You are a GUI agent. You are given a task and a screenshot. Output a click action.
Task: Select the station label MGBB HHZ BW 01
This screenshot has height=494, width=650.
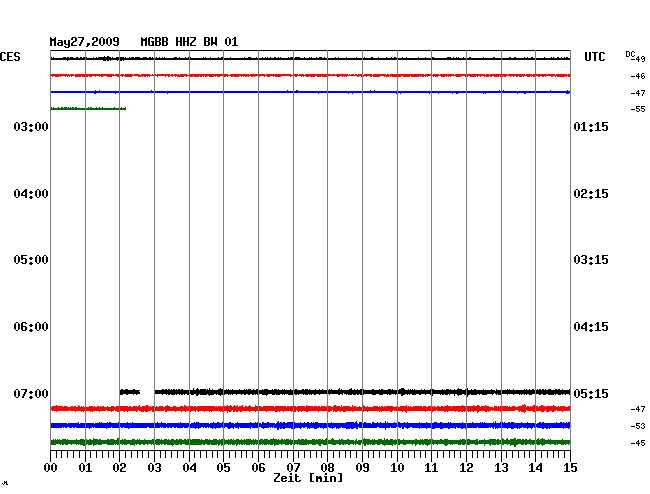(x=189, y=42)
